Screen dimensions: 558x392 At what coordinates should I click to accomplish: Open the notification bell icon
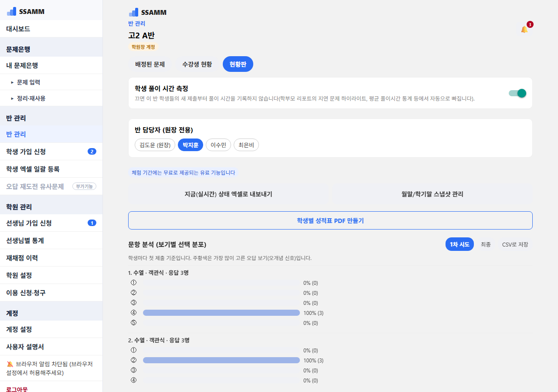(x=524, y=29)
